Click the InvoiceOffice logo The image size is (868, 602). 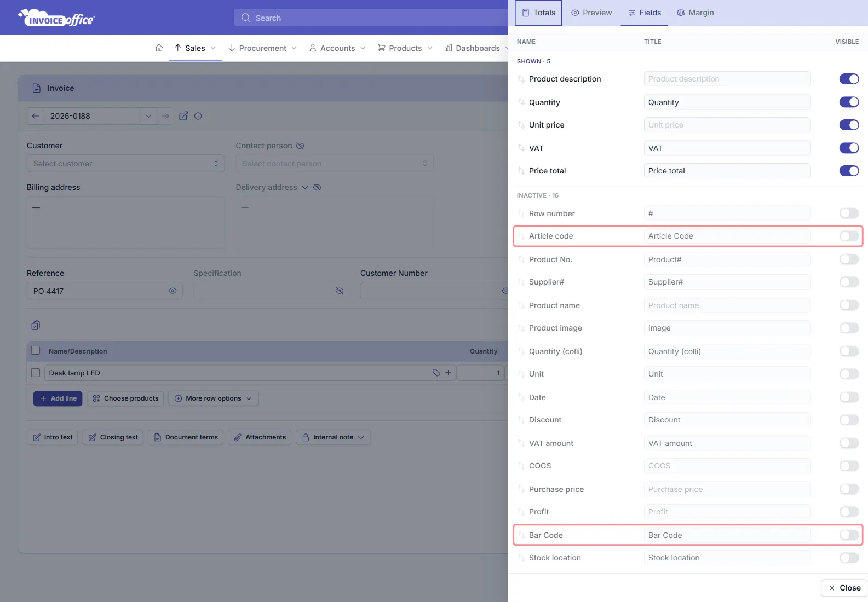click(56, 18)
